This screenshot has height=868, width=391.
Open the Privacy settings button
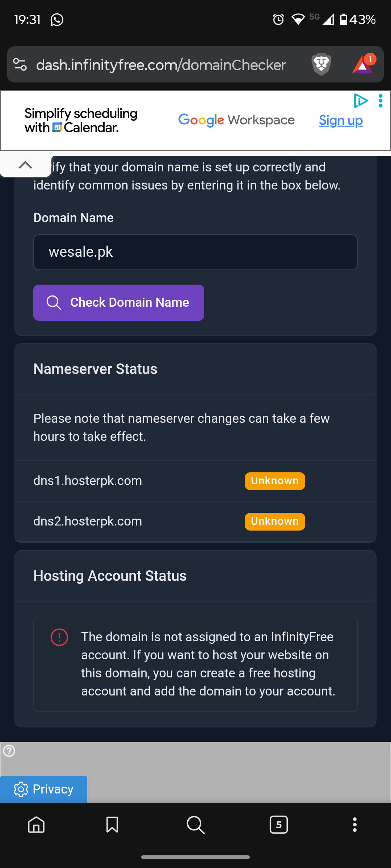(x=43, y=789)
